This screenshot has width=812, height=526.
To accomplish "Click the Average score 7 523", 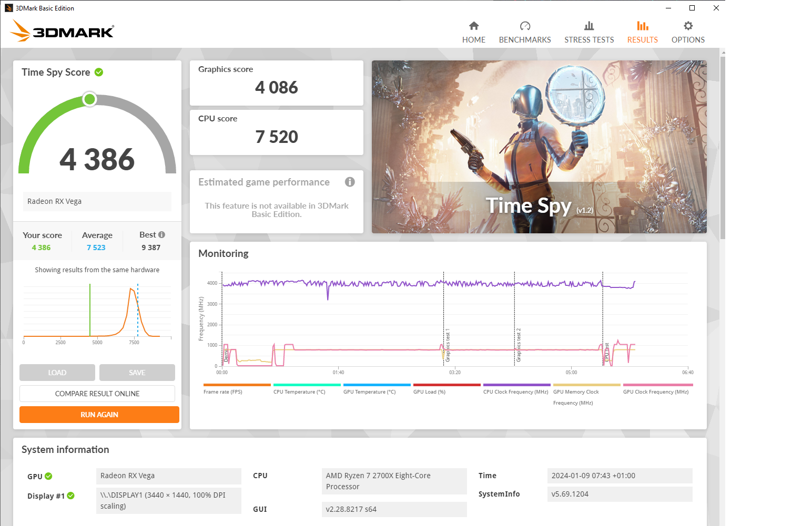I will [x=96, y=247].
